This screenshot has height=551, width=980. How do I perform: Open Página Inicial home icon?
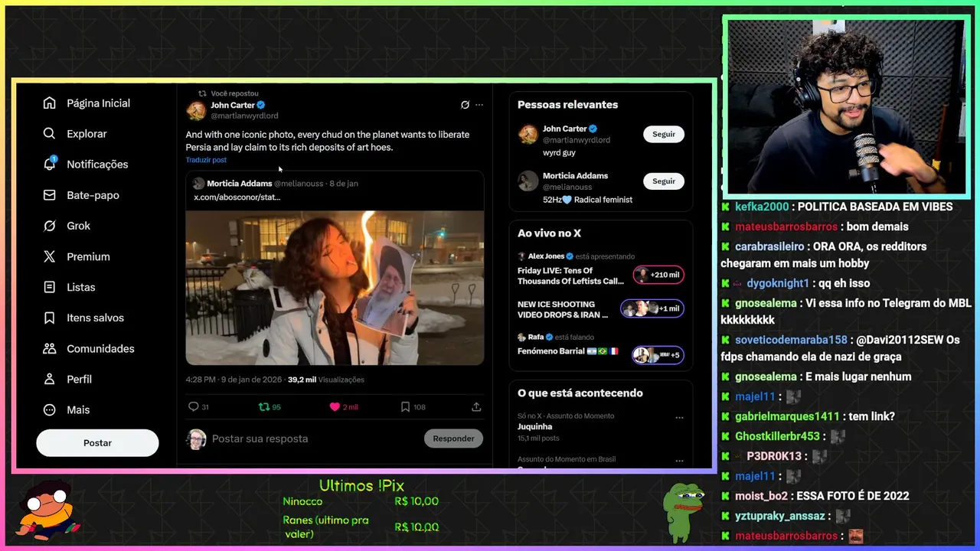click(50, 103)
